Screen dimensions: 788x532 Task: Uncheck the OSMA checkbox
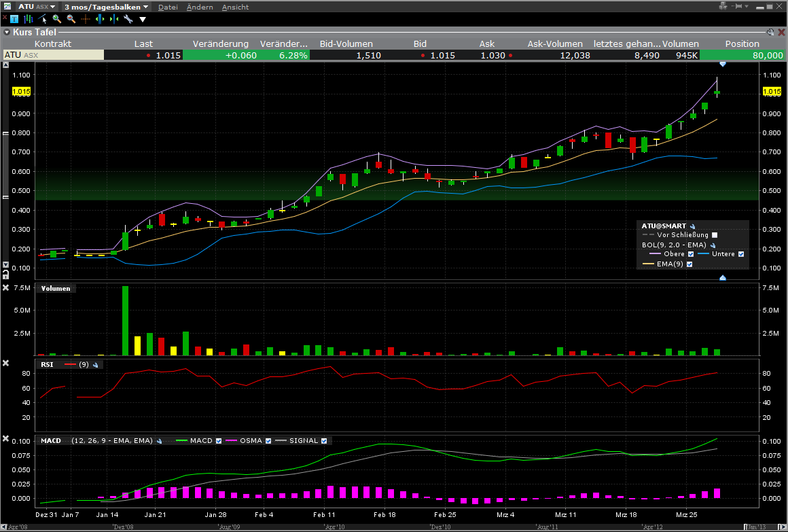point(268,441)
